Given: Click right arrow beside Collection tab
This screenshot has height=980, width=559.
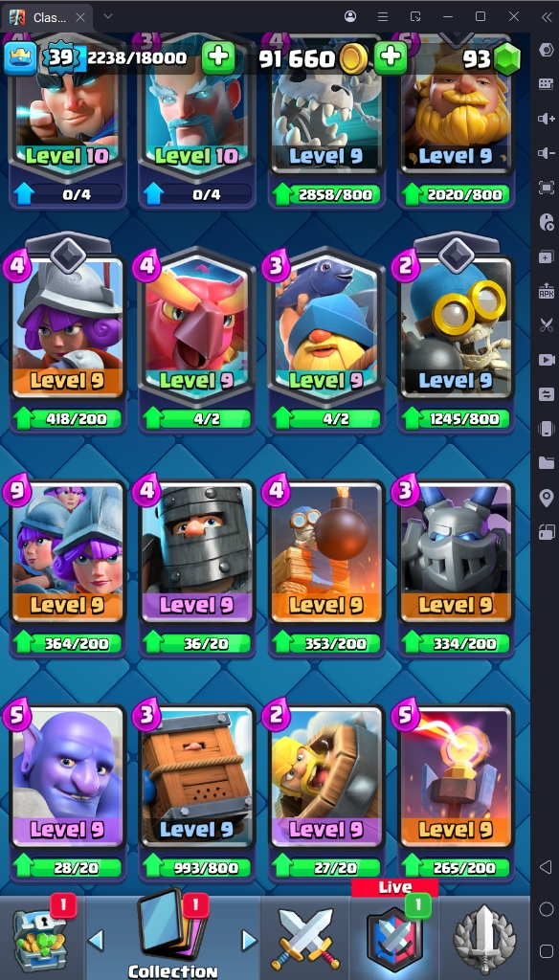Looking at the screenshot, I should 250,940.
